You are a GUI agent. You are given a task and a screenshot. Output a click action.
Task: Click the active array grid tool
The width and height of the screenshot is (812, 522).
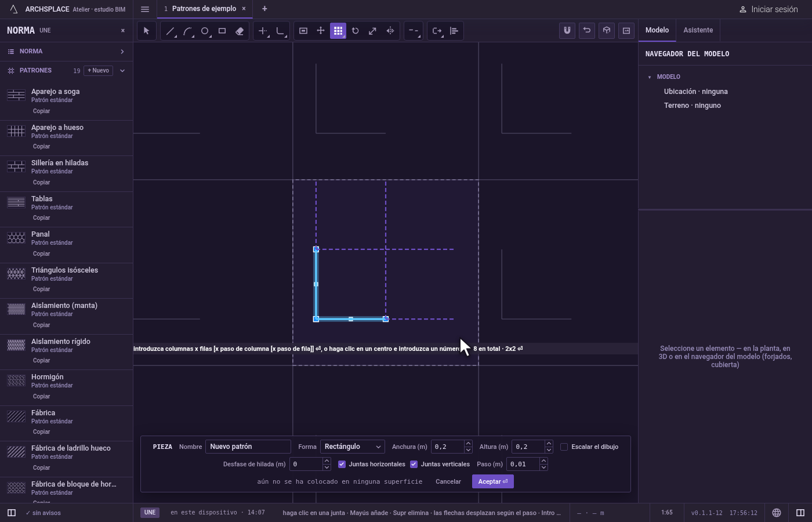pyautogui.click(x=338, y=31)
